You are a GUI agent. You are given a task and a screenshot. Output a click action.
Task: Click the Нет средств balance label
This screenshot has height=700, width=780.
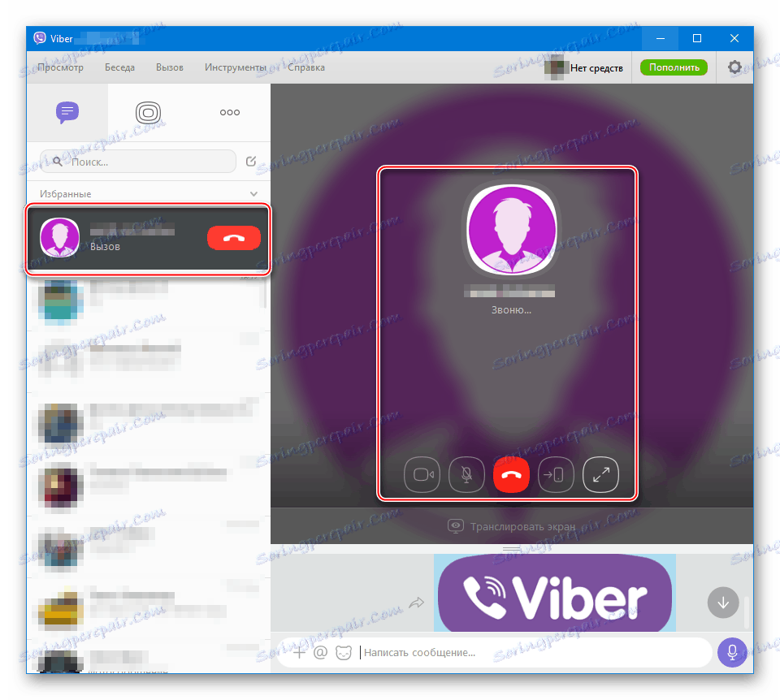pyautogui.click(x=596, y=68)
